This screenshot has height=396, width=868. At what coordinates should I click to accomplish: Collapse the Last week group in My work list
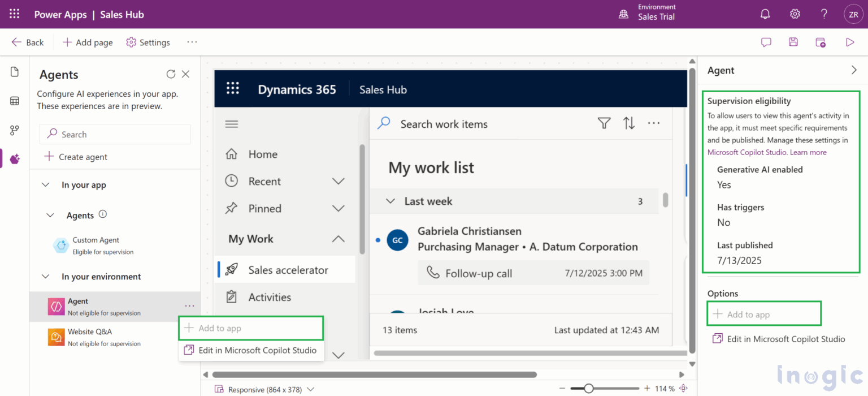pos(390,201)
